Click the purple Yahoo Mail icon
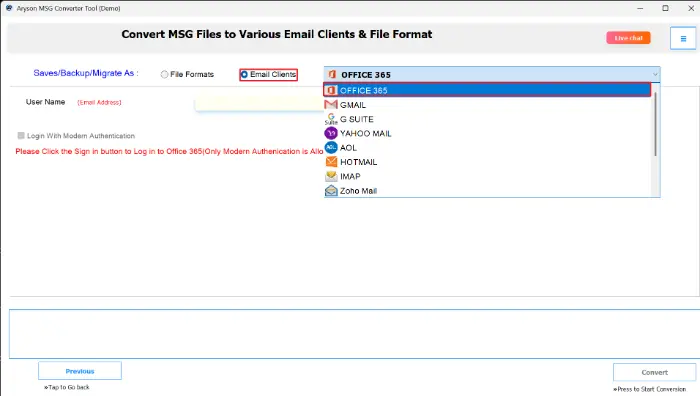This screenshot has width=700, height=396. coord(331,133)
